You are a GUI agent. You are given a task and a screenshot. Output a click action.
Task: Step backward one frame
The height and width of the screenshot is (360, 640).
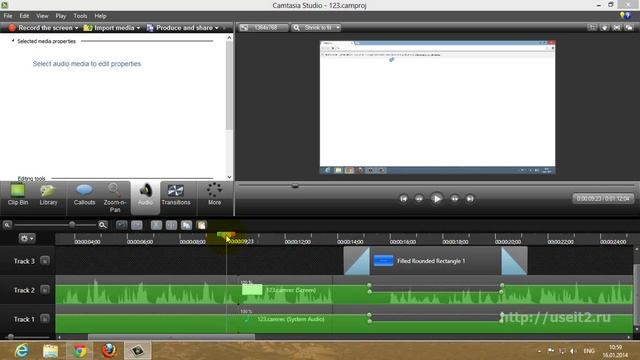(419, 199)
